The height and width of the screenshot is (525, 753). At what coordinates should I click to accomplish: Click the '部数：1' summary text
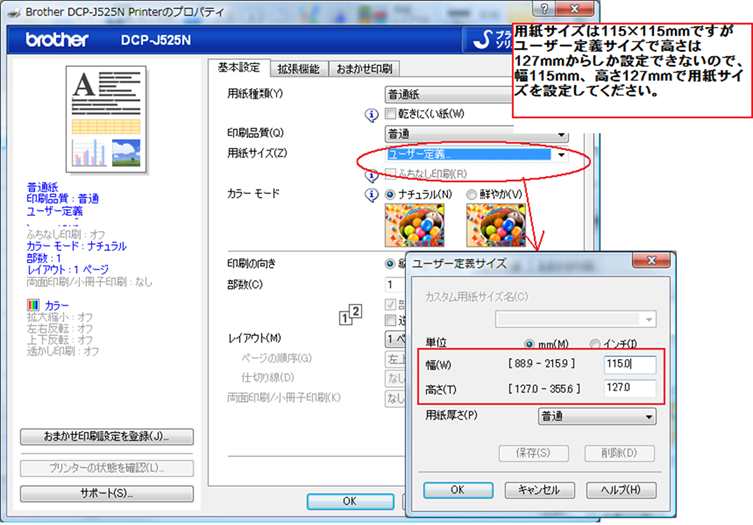44,258
